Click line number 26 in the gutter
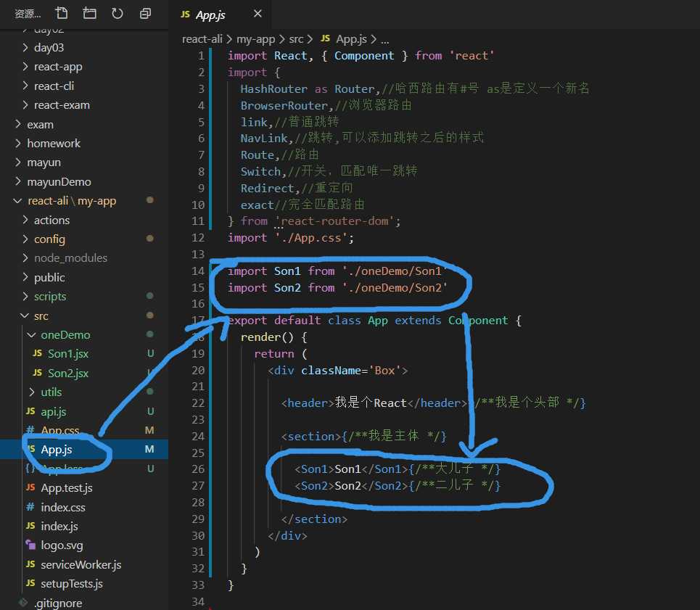This screenshot has width=700, height=610. (198, 469)
